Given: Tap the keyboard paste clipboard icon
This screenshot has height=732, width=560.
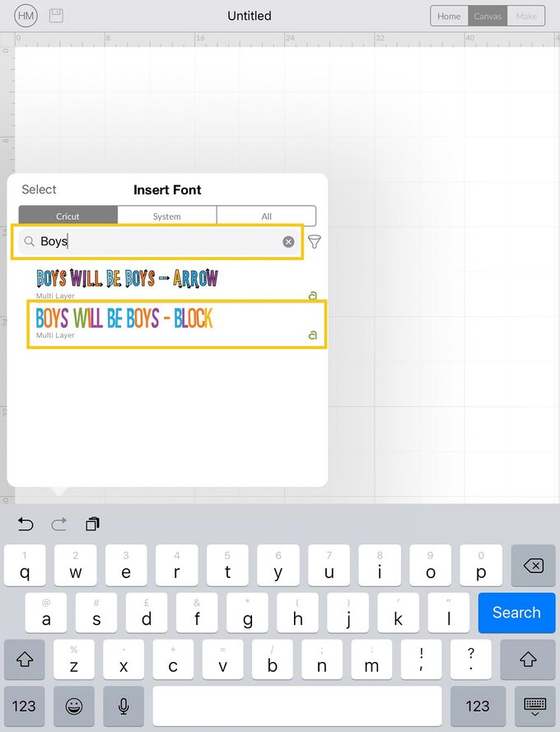Looking at the screenshot, I should (92, 524).
